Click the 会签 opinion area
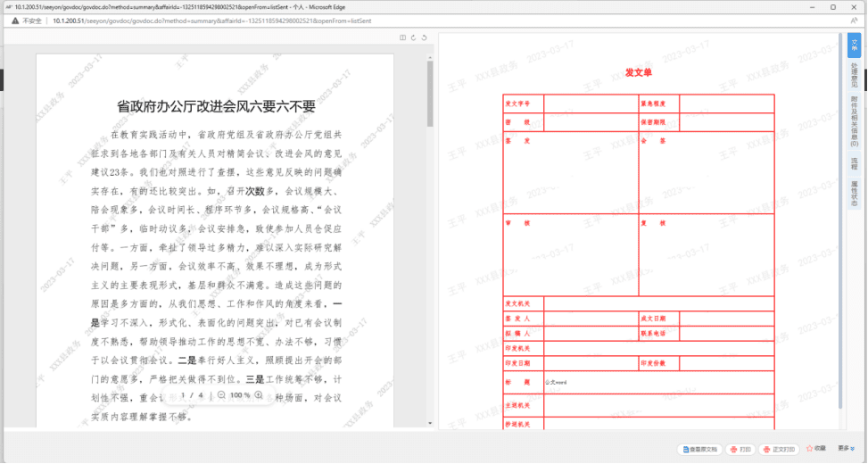 (x=707, y=173)
